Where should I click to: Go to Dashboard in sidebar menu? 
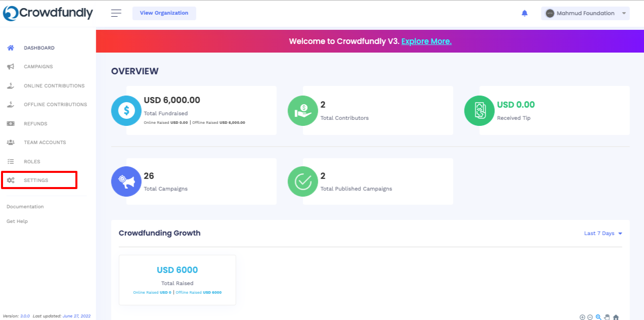click(39, 48)
